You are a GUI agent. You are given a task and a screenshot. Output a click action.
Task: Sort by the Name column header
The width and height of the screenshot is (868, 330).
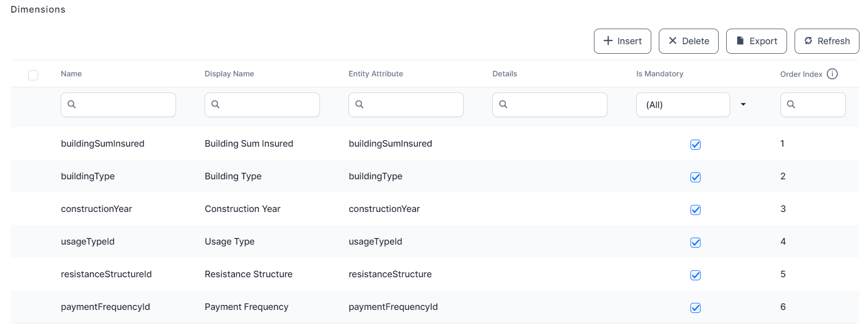[x=71, y=74]
